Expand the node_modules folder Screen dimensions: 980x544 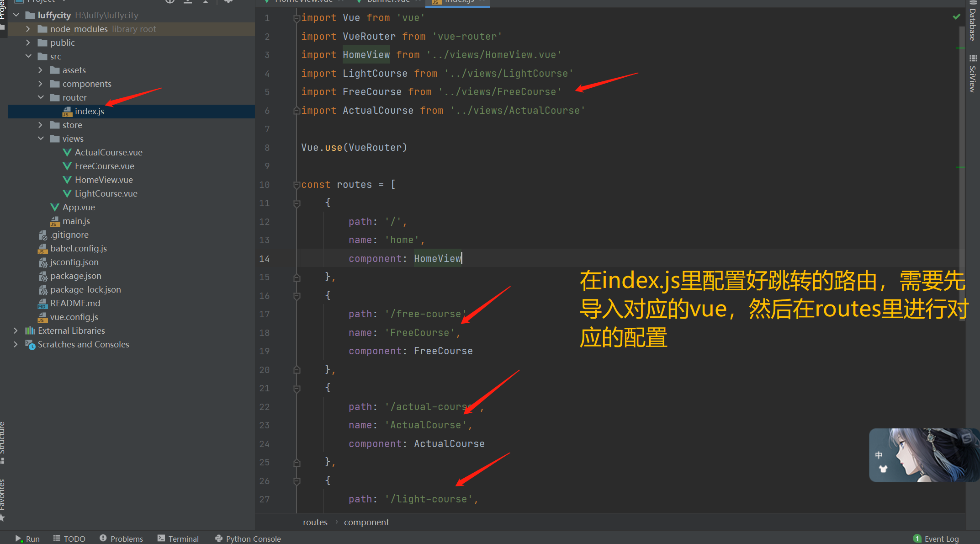click(x=28, y=29)
